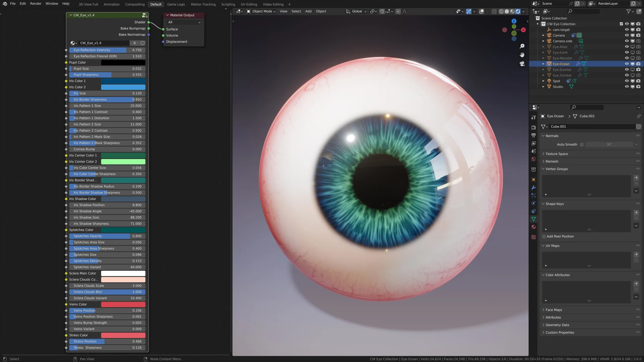Enable Add Rest Position checkbox
Image resolution: width=644 pixels, height=362 pixels.
(x=544, y=236)
